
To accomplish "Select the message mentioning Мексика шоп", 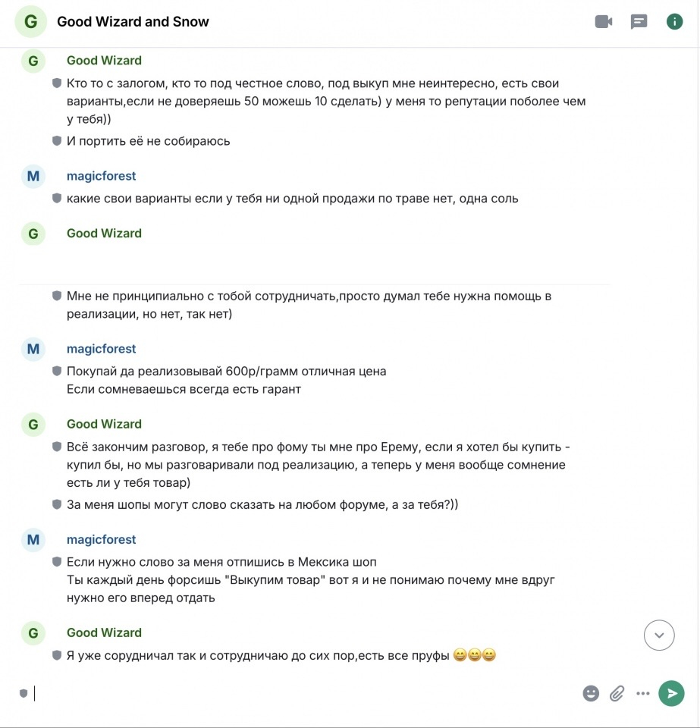I will [x=310, y=580].
